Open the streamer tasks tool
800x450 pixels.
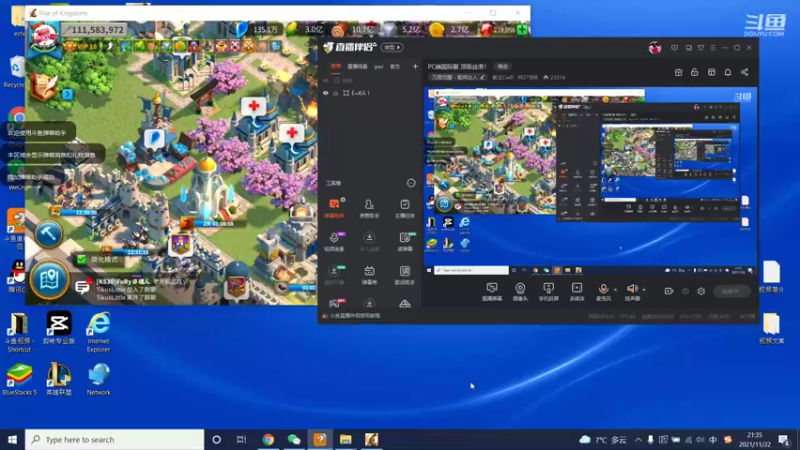point(405,208)
